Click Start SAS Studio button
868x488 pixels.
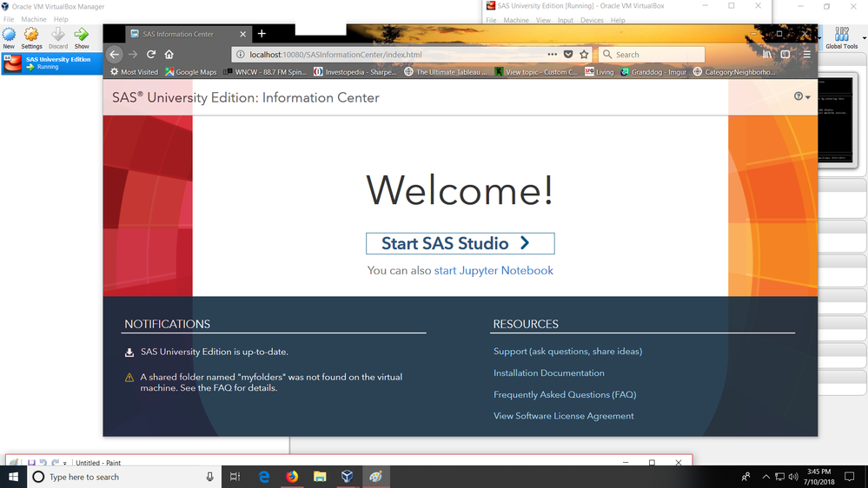pyautogui.click(x=460, y=243)
